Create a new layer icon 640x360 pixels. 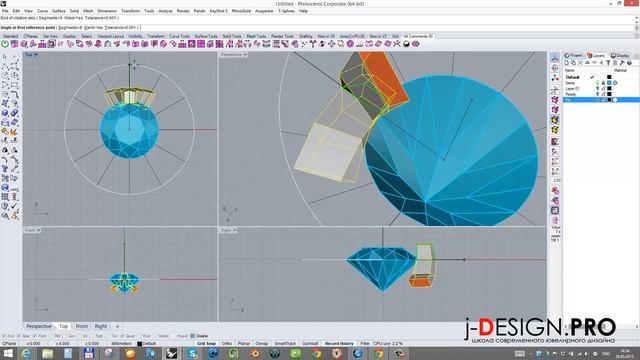tap(567, 63)
